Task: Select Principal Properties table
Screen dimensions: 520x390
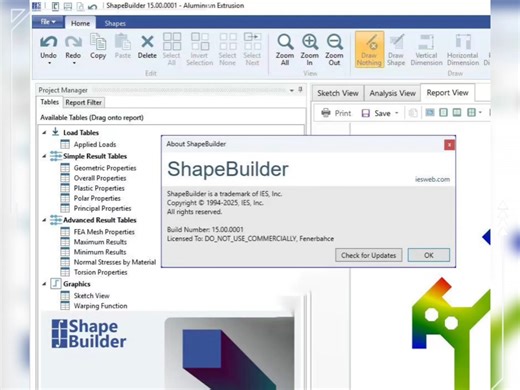Action: 102,208
